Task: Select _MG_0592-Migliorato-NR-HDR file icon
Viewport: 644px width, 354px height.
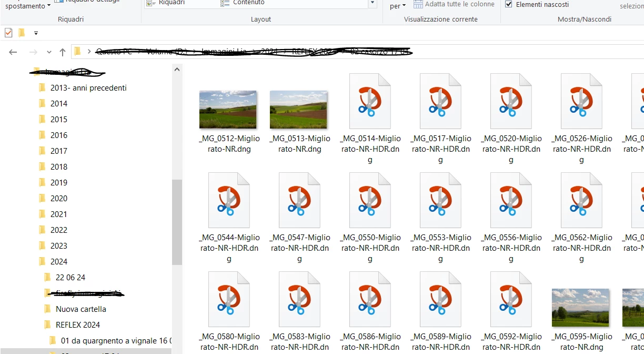Action: 511,299
